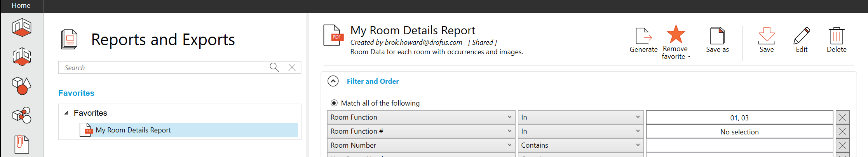Screen dimensions: 868x157
Task: Click the report Search input field
Action: [163, 67]
